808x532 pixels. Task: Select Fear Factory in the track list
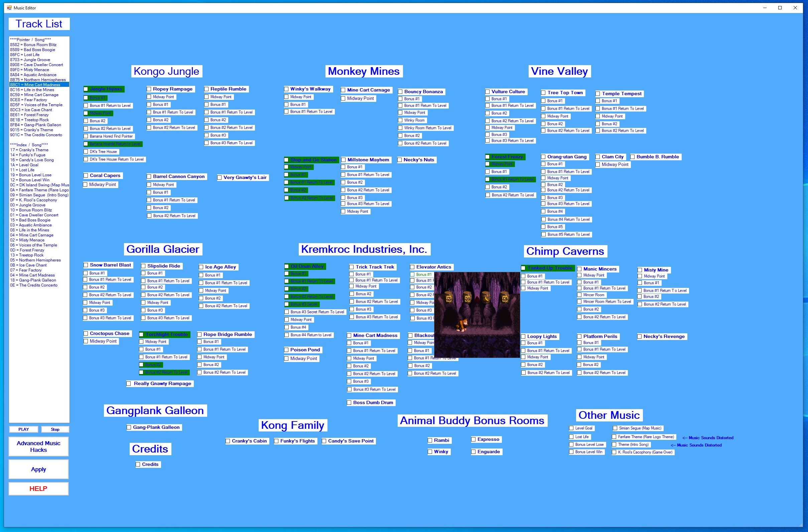click(x=28, y=100)
